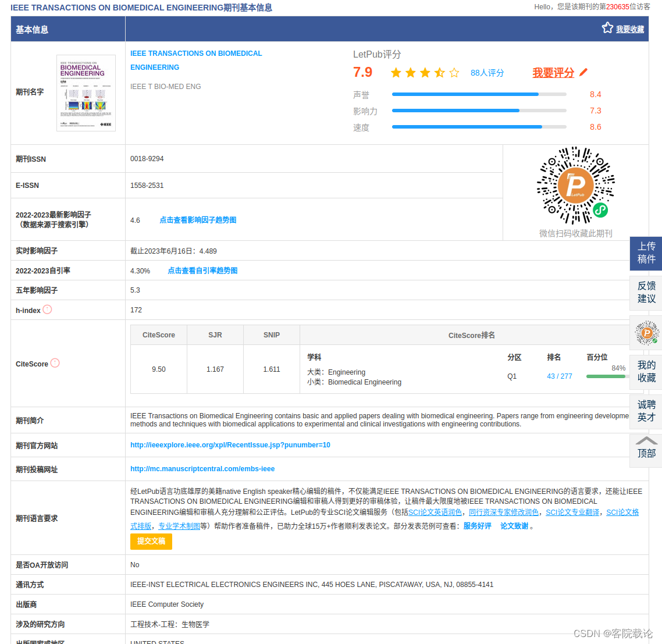Click the pencil icon beside 我要评分
The height and width of the screenshot is (644, 662).
(583, 72)
